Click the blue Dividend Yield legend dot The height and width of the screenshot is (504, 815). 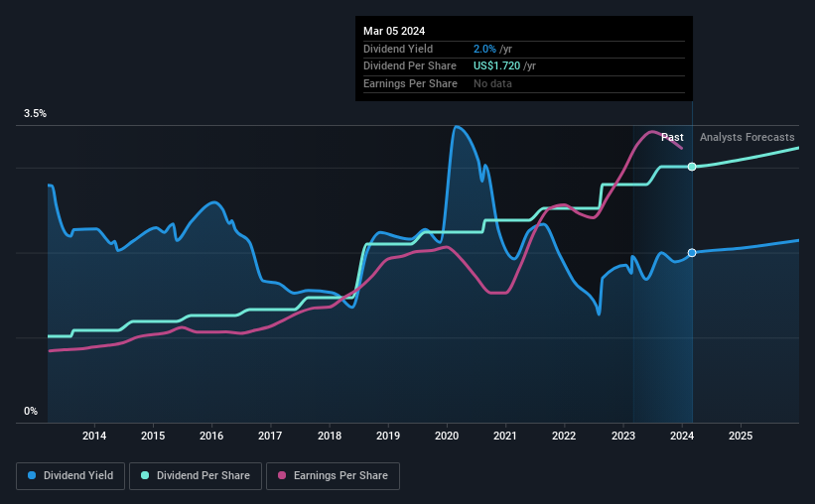tap(32, 475)
